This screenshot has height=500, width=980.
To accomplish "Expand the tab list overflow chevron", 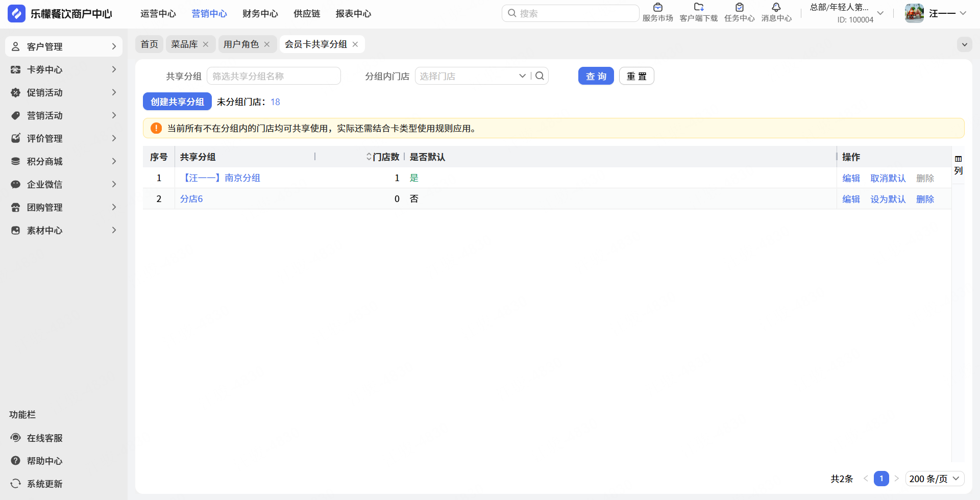I will pyautogui.click(x=964, y=44).
